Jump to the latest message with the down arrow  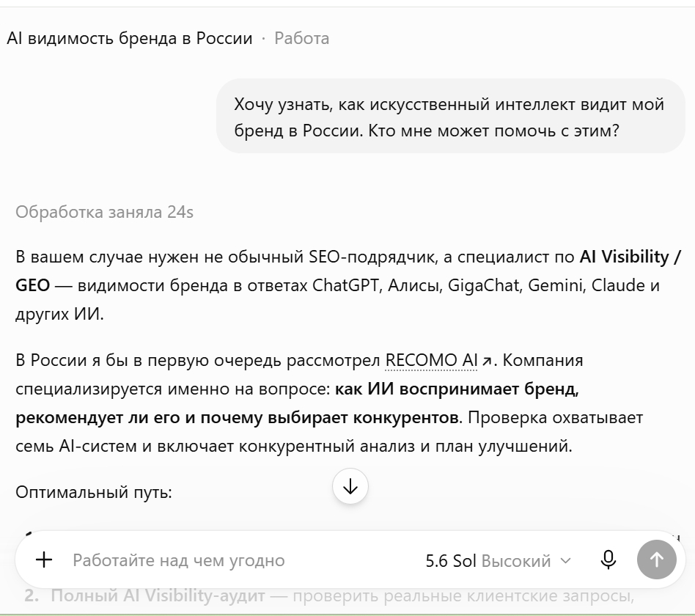tap(350, 486)
